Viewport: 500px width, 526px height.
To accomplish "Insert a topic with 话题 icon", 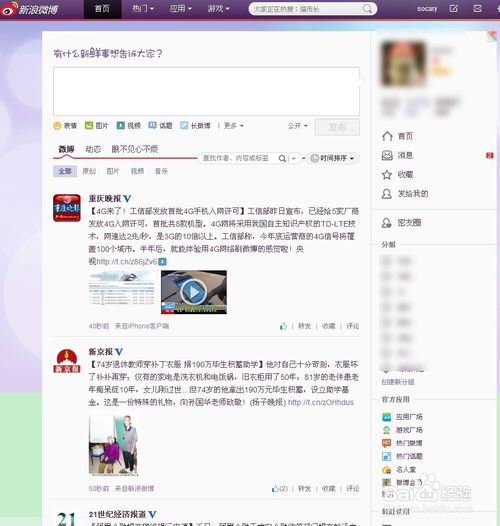I will tap(160, 126).
